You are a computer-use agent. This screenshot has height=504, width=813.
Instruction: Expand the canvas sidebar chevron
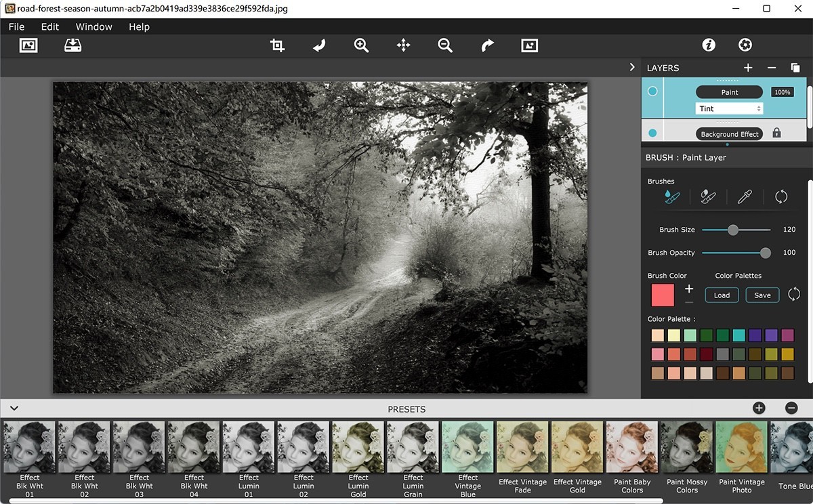pyautogui.click(x=631, y=67)
